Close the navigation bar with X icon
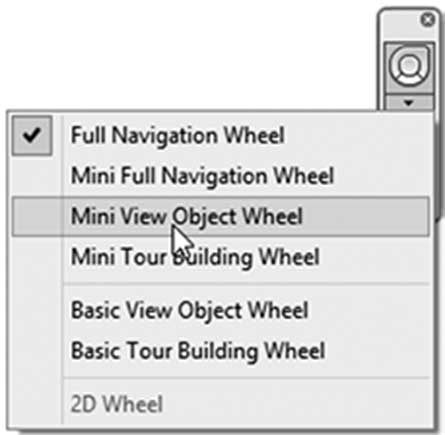Image resolution: width=445 pixels, height=435 pixels. tap(428, 20)
